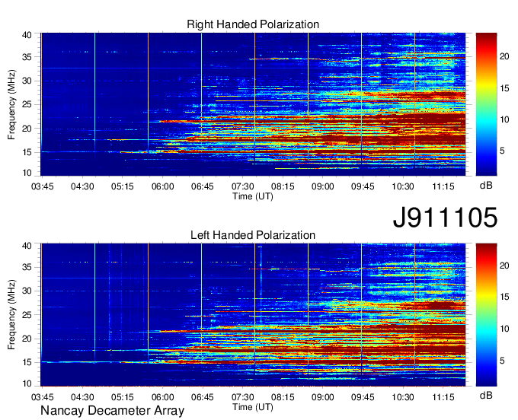
Task: Click the 5 value on the bottom color scale
Action: coord(502,361)
